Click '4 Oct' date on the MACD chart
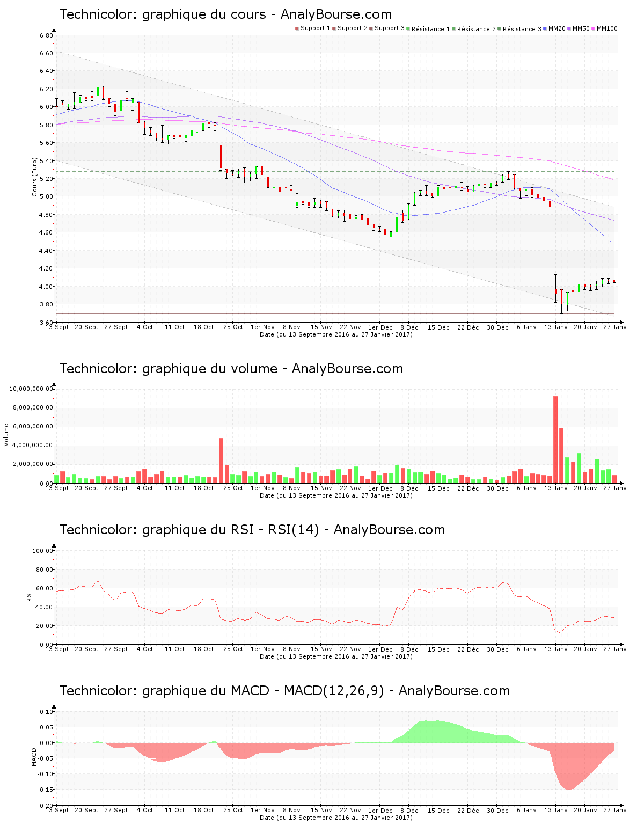 (x=145, y=810)
